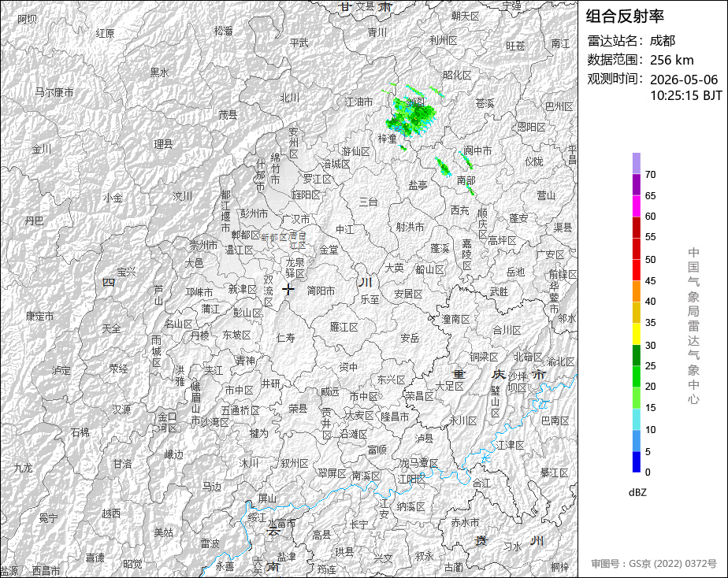Click the 彭州市 map label

(254, 213)
